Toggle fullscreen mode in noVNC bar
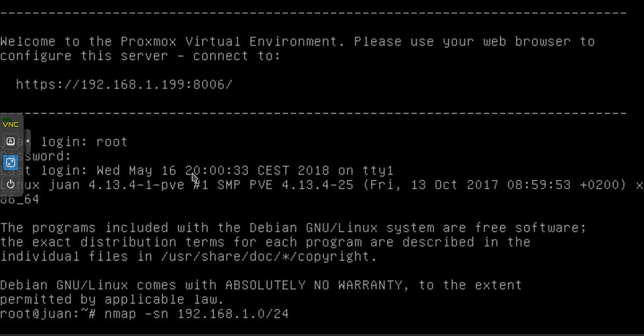The image size is (644, 336). (x=11, y=163)
